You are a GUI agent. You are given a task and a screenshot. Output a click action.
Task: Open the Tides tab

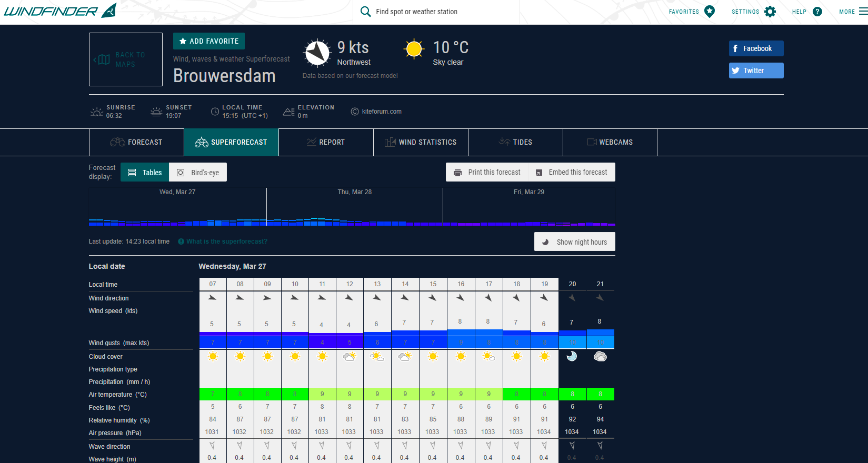pyautogui.click(x=515, y=142)
